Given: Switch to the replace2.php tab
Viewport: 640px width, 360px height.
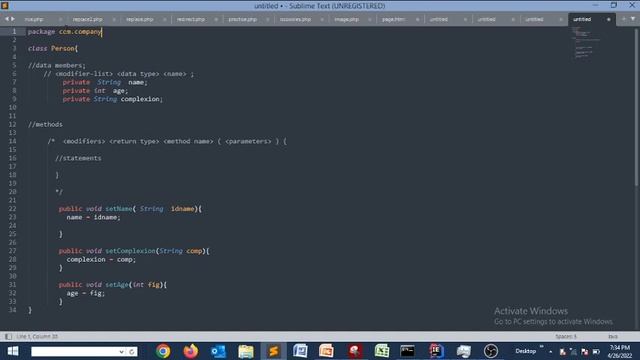Looking at the screenshot, I should coord(87,19).
